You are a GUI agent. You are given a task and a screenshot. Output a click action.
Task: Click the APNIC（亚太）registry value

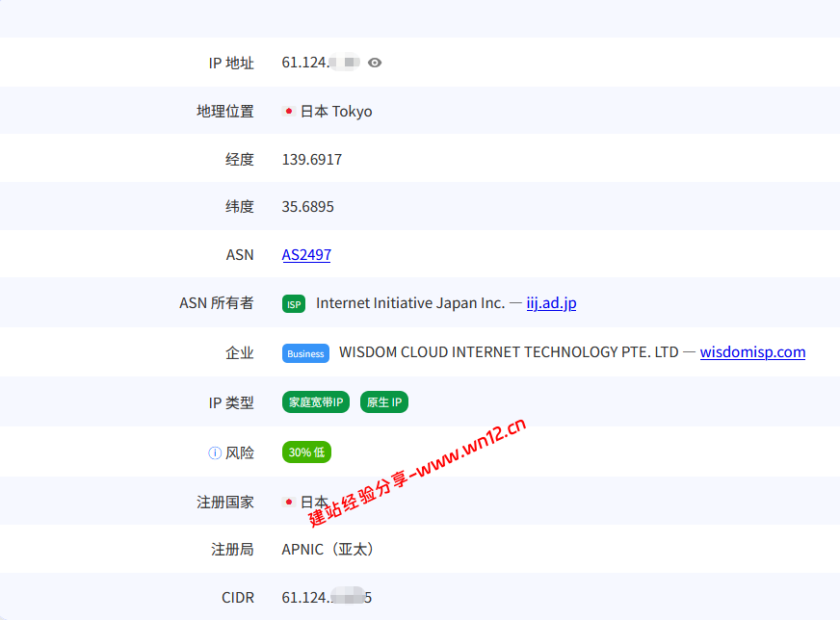pos(328,550)
